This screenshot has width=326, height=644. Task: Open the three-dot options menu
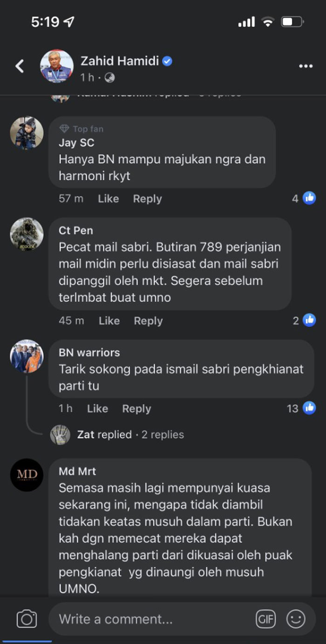click(306, 66)
